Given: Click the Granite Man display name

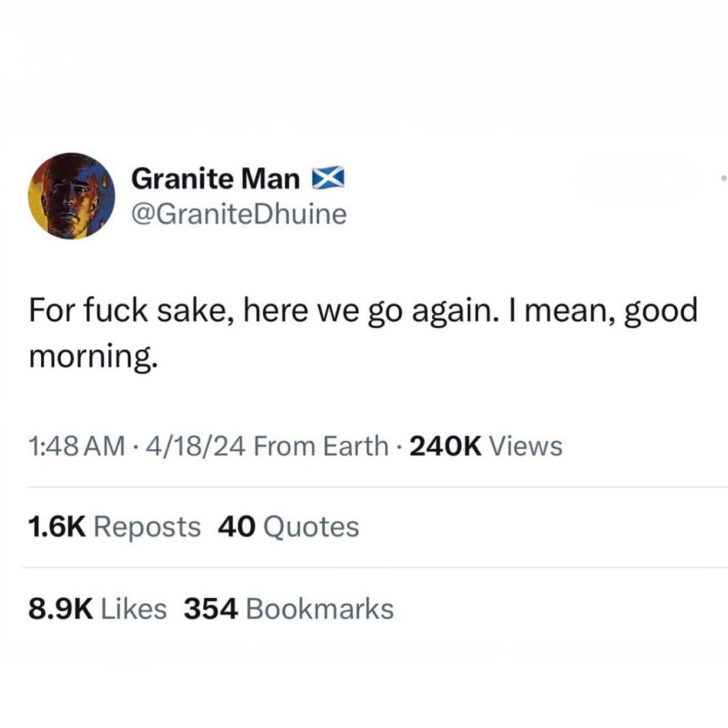Looking at the screenshot, I should (215, 178).
